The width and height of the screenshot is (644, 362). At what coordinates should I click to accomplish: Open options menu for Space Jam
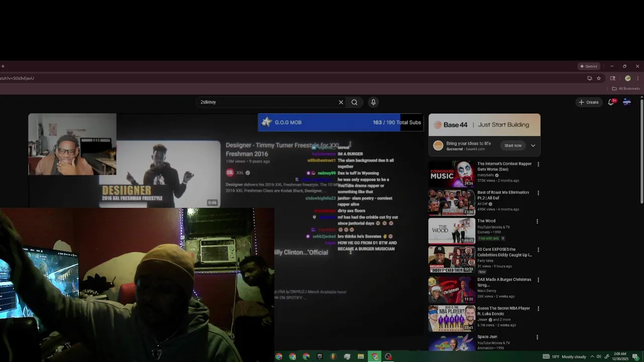(537, 337)
